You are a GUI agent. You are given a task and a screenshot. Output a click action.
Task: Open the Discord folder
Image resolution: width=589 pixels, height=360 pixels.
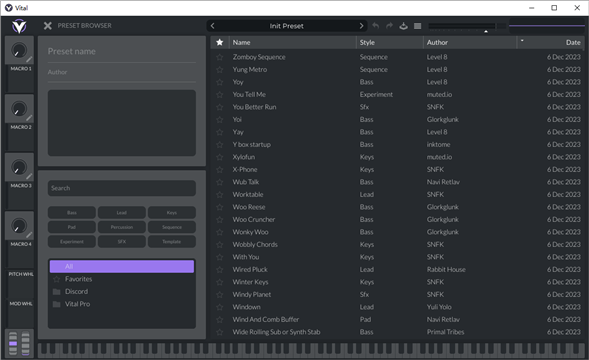point(122,292)
